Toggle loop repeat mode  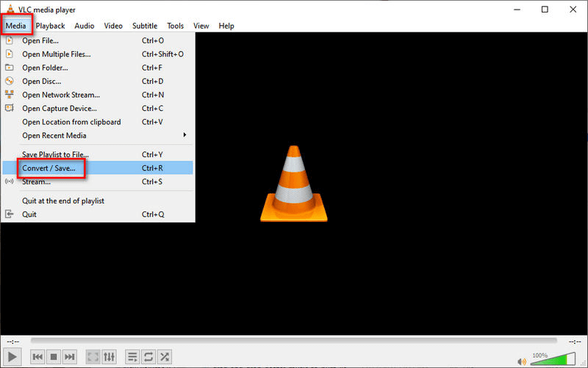149,357
